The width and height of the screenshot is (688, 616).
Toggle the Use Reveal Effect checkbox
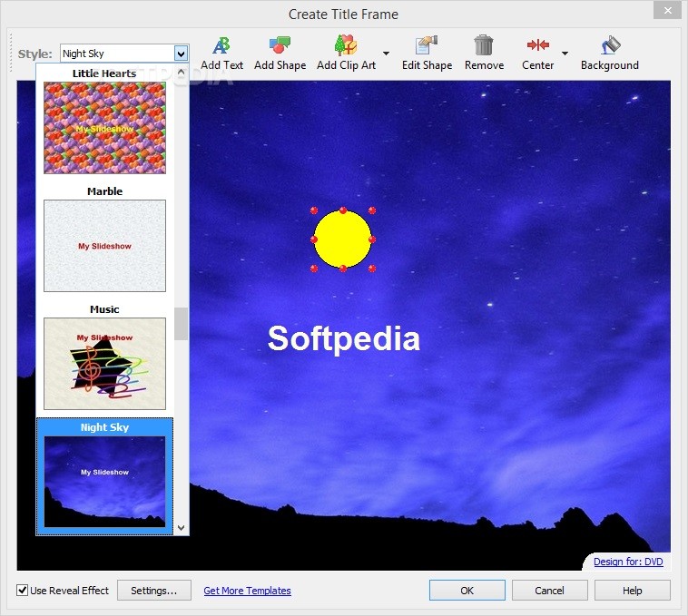[22, 590]
